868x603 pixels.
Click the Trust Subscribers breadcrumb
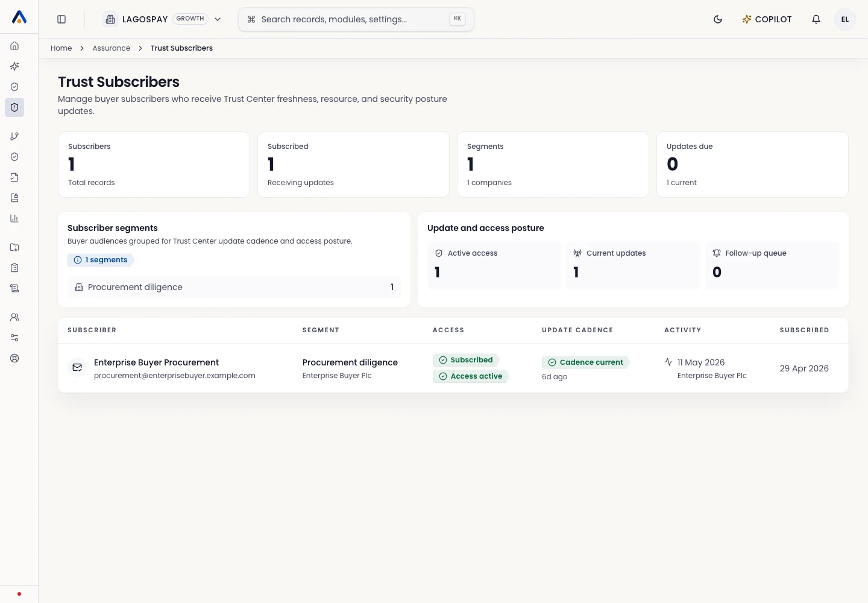(181, 48)
